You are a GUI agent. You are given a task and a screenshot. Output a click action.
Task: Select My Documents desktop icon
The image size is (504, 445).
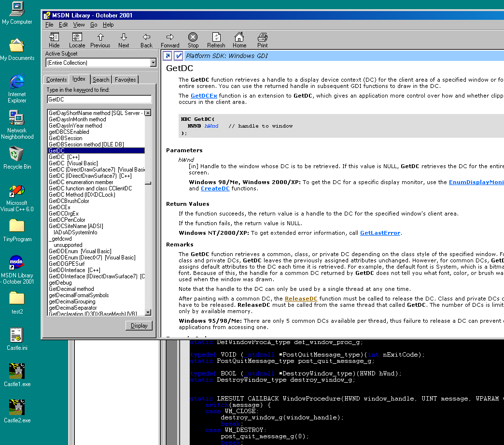pyautogui.click(x=17, y=50)
